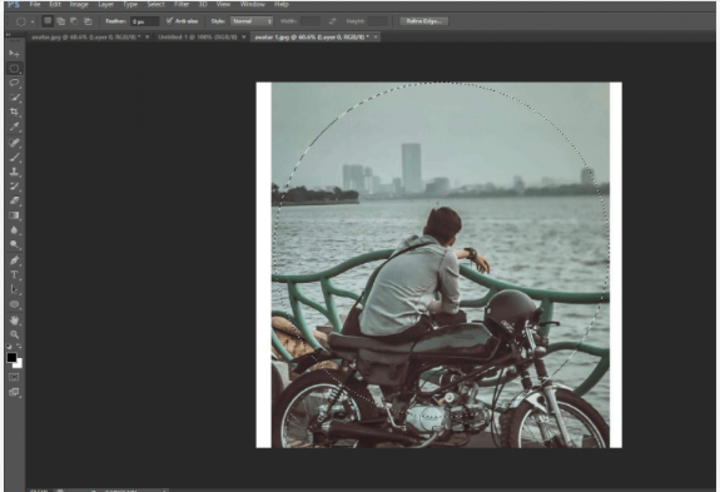Select the Move tool

pyautogui.click(x=14, y=54)
